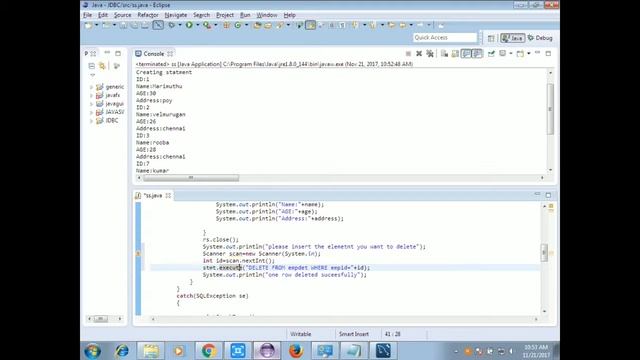Open Firefox from the taskbar
Screen dimensions: 640x360
coord(296,351)
